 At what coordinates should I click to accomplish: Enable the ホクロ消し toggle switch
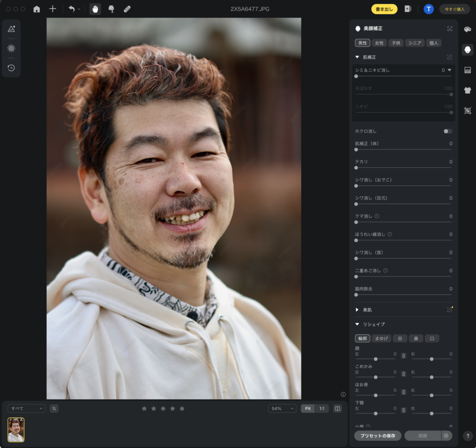tap(447, 131)
